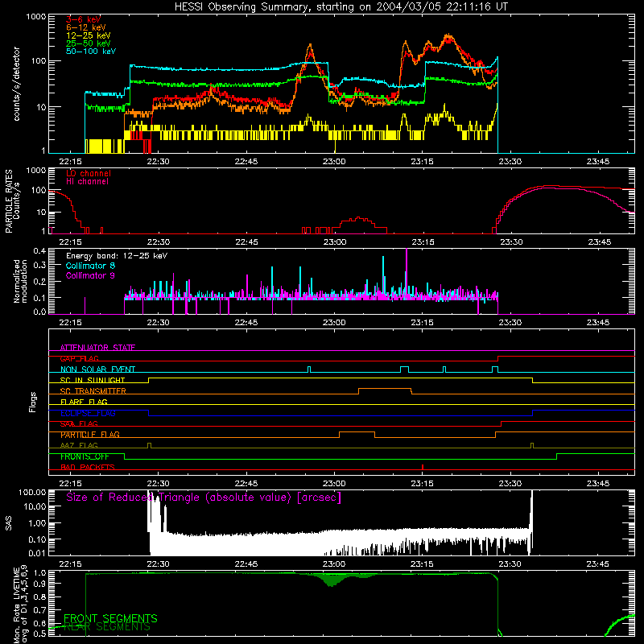Click the HESSI Observing Summary plot title
The image size is (644, 644).
click(341, 7)
